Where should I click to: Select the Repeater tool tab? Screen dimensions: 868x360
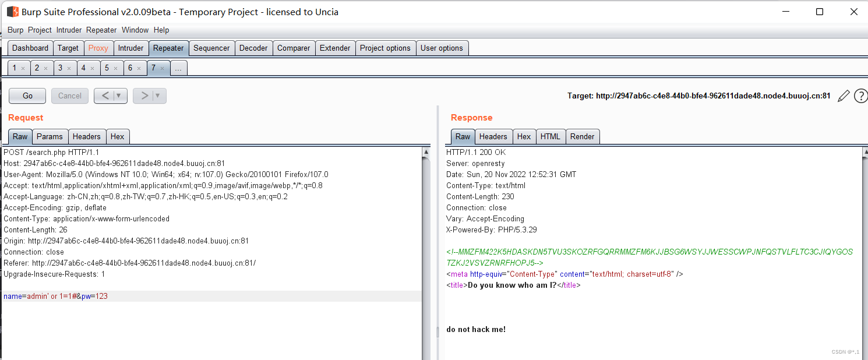coord(168,48)
